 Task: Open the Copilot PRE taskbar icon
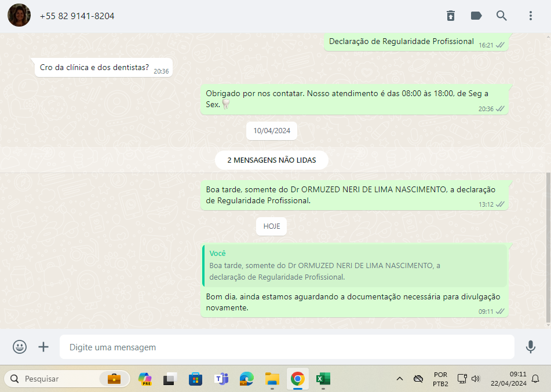point(145,379)
